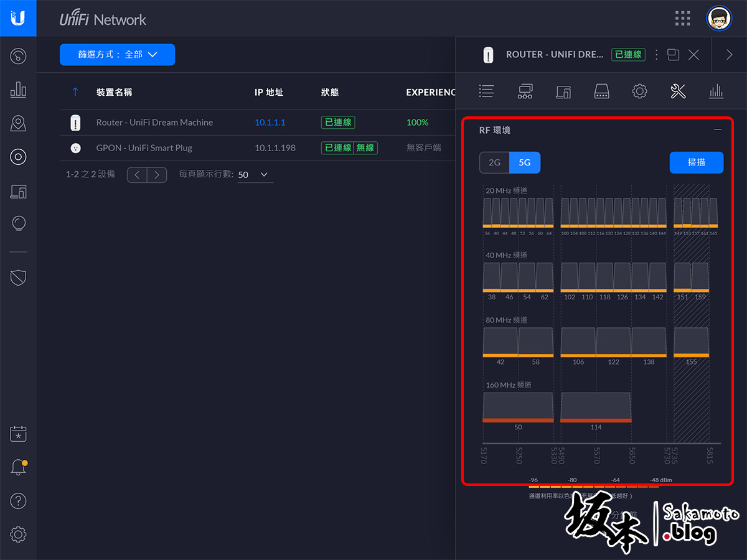Open the network topology tab in device panel
747x560 pixels.
tap(525, 91)
